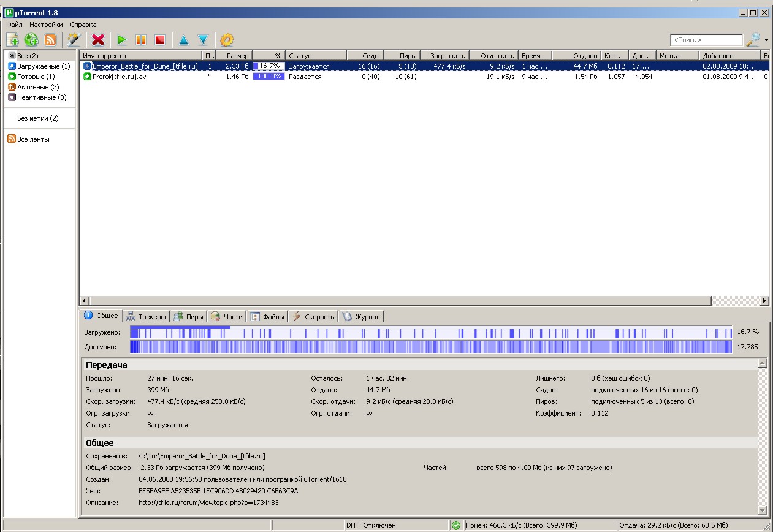Move torrent up in queue arrow
Viewport: 773px width, 532px height.
pos(184,40)
